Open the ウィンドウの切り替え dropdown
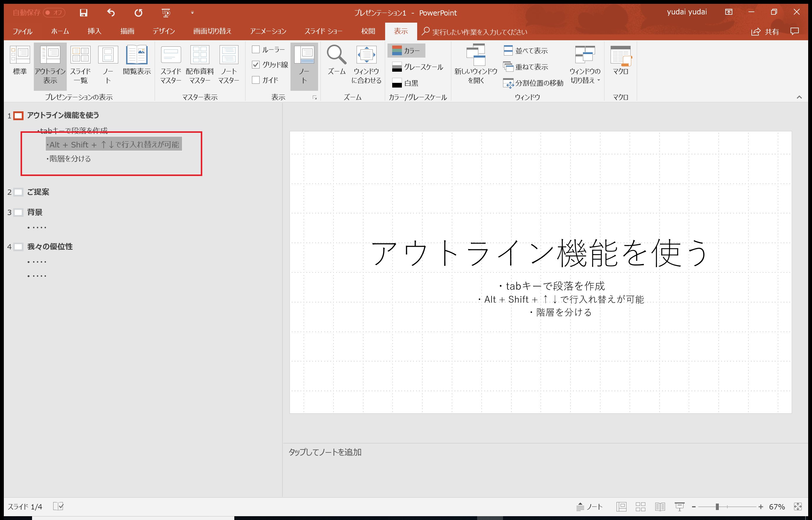 point(585,65)
